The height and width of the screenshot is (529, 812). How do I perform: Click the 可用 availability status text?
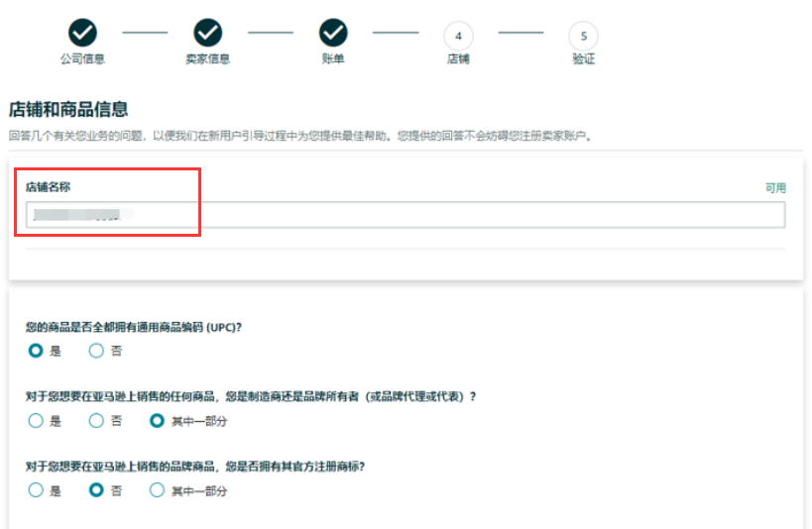coord(775,188)
